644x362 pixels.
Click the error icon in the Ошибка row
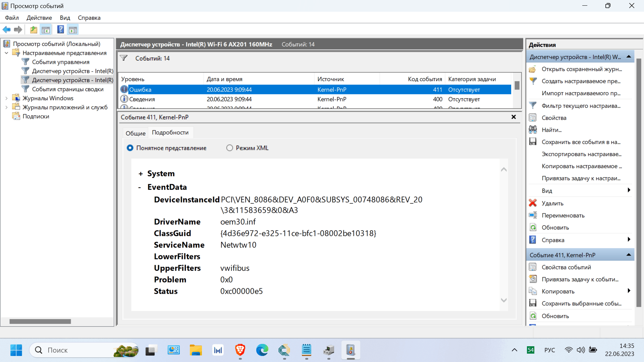pyautogui.click(x=124, y=89)
